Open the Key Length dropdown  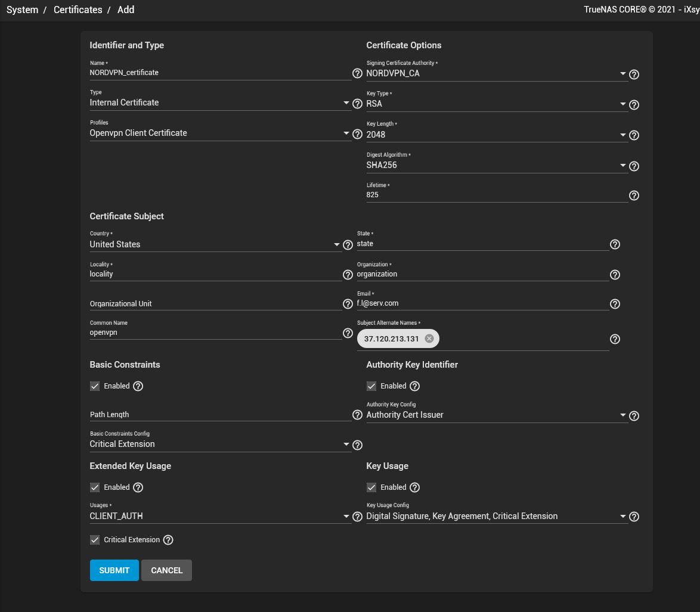(497, 135)
